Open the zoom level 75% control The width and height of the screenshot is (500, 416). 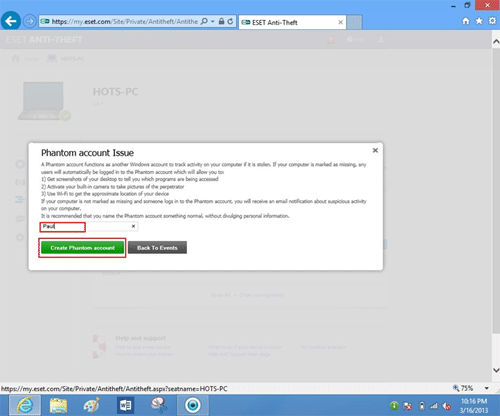point(463,388)
